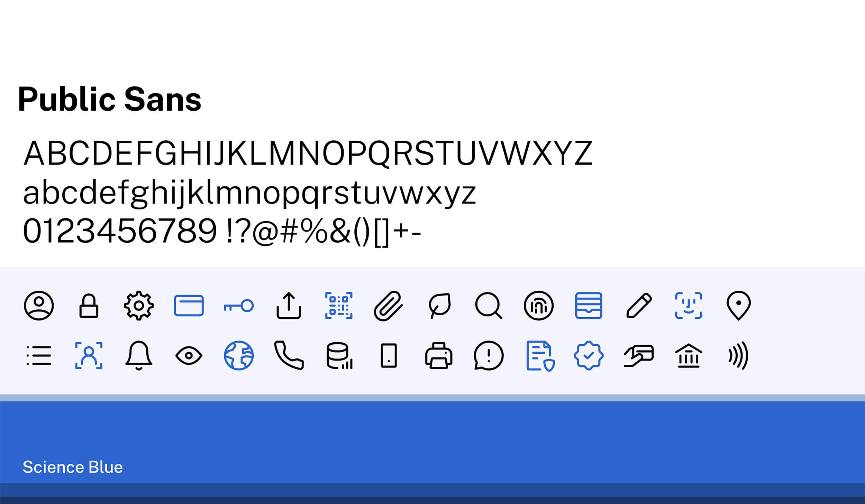Image resolution: width=865 pixels, height=504 pixels.
Task: Click the printer icon
Action: pyautogui.click(x=439, y=355)
